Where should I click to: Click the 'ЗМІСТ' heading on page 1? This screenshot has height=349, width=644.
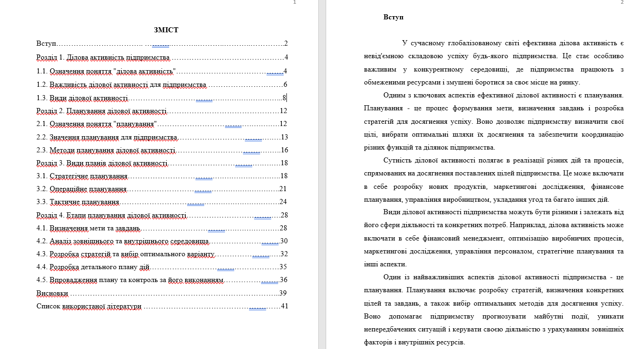click(166, 30)
